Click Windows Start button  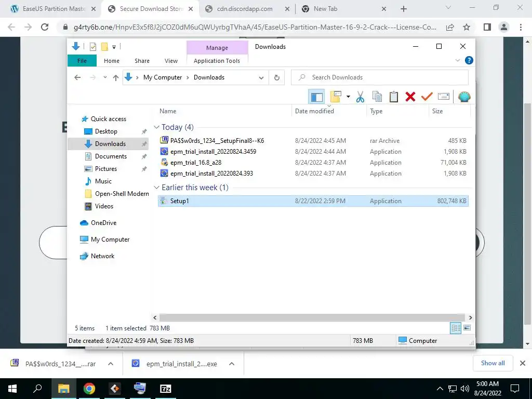click(12, 389)
